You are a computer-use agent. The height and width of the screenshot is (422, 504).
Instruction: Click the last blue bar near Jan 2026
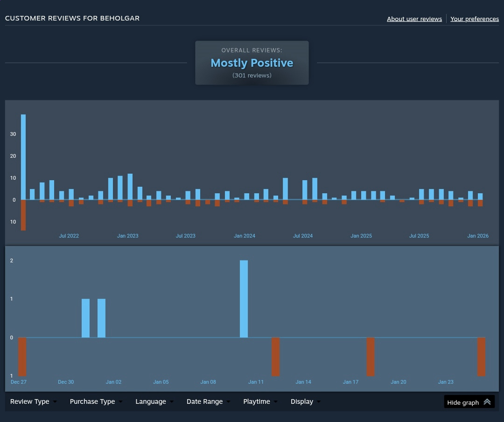tap(480, 197)
